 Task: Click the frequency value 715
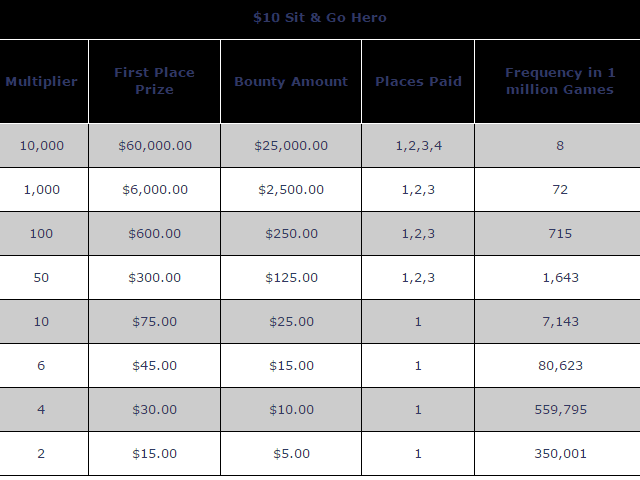[560, 234]
